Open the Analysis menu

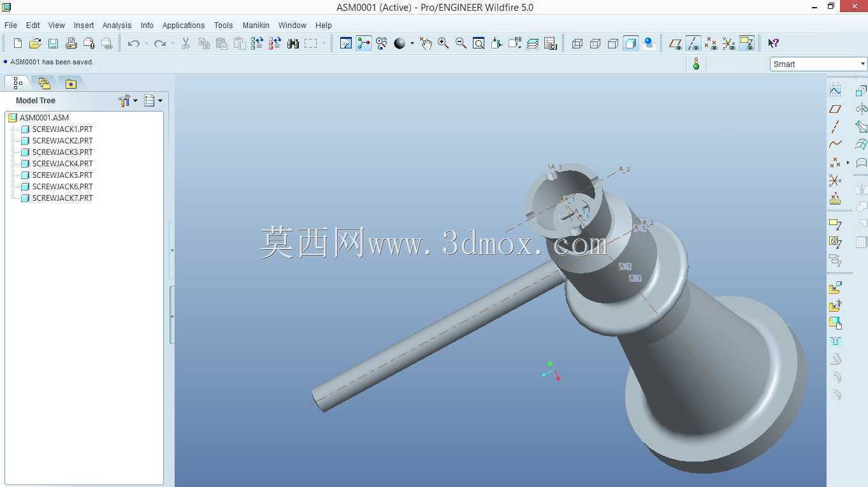coord(117,25)
